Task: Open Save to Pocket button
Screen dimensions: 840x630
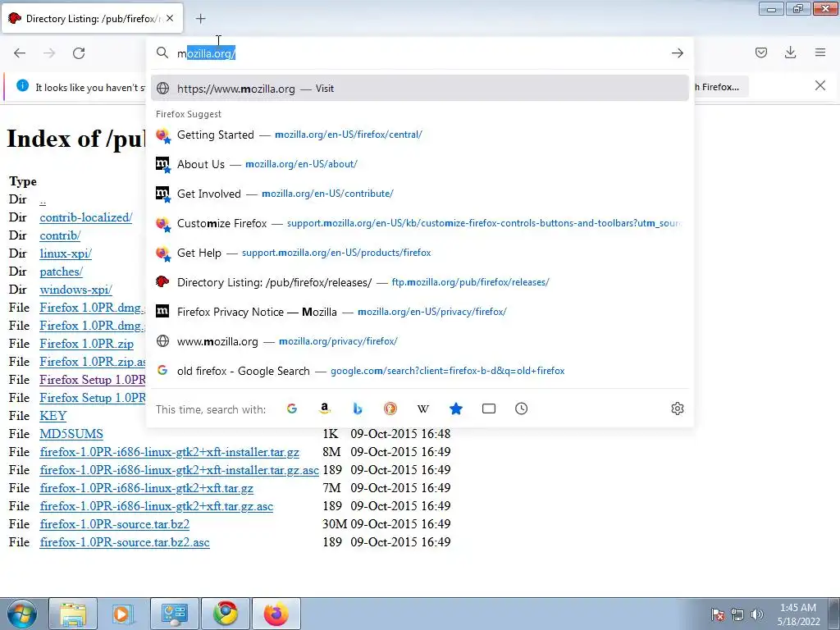Action: 761,52
